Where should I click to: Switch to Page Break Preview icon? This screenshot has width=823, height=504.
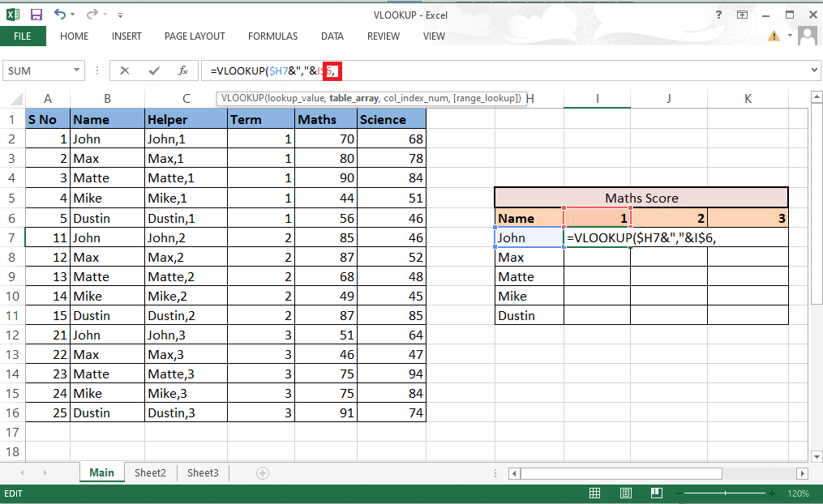[656, 493]
